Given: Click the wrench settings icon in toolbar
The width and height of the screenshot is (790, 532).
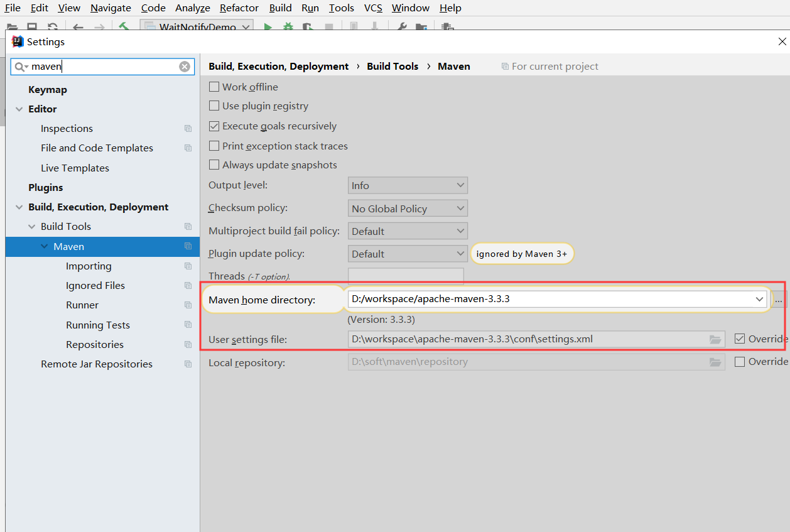Looking at the screenshot, I should [x=402, y=27].
